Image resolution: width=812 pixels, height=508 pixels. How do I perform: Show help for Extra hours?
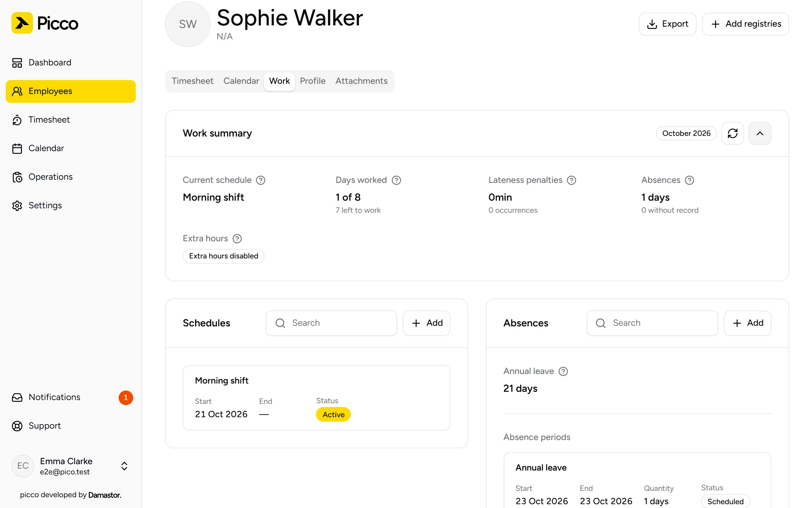click(x=237, y=238)
